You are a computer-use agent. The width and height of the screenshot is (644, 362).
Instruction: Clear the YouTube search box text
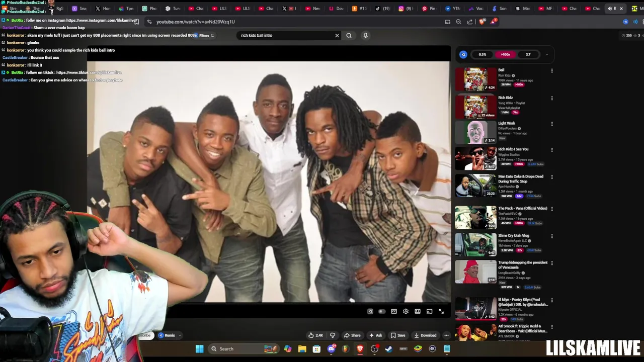tap(337, 35)
